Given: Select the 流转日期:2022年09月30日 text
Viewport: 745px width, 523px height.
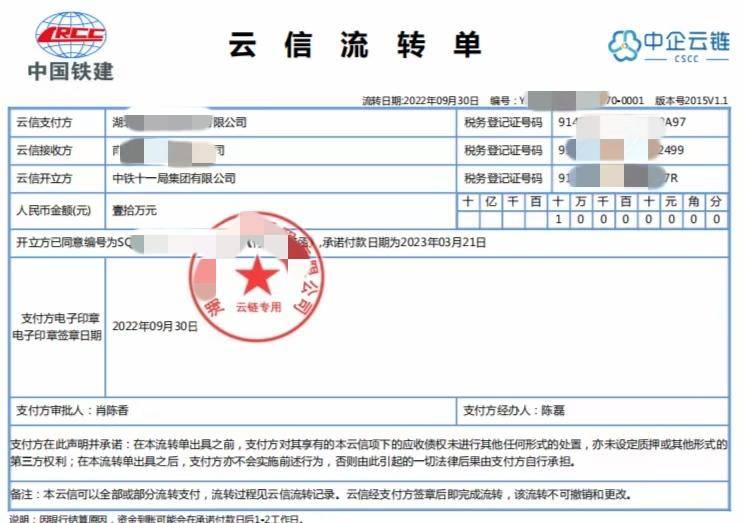Looking at the screenshot, I should pos(420,101).
